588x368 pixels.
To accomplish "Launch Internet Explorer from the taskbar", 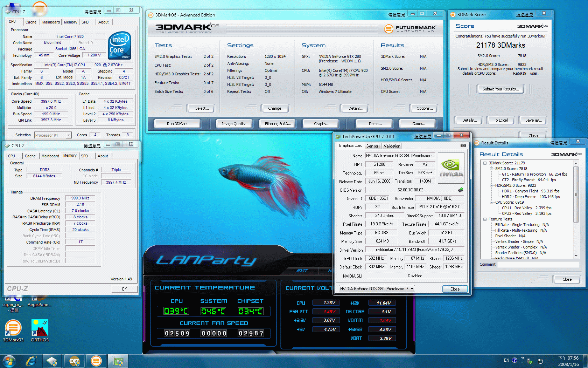I will click(x=31, y=361).
